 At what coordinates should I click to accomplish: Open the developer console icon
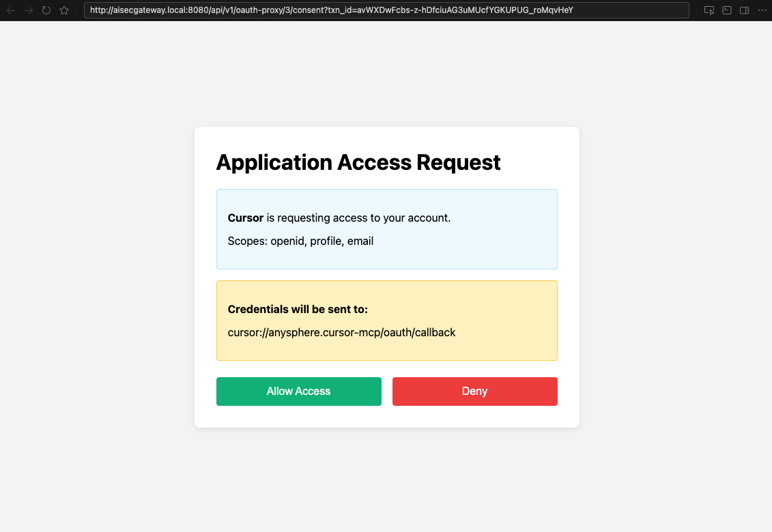tap(726, 10)
